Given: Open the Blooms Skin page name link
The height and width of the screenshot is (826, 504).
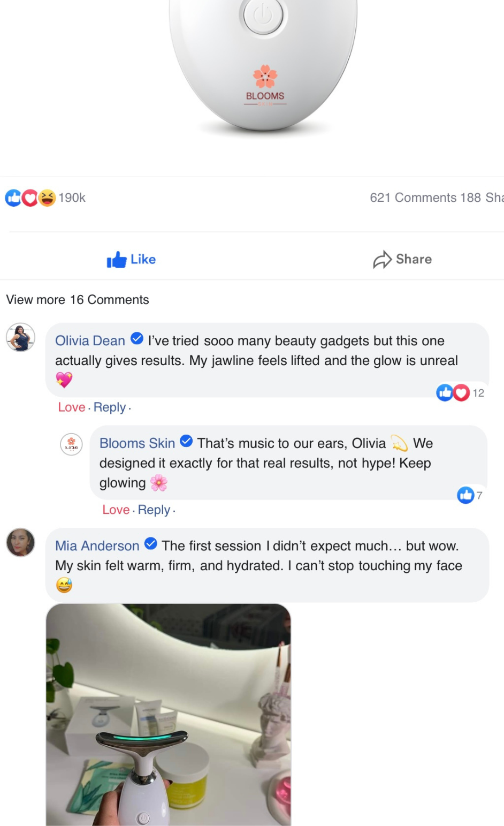Looking at the screenshot, I should click(x=137, y=444).
